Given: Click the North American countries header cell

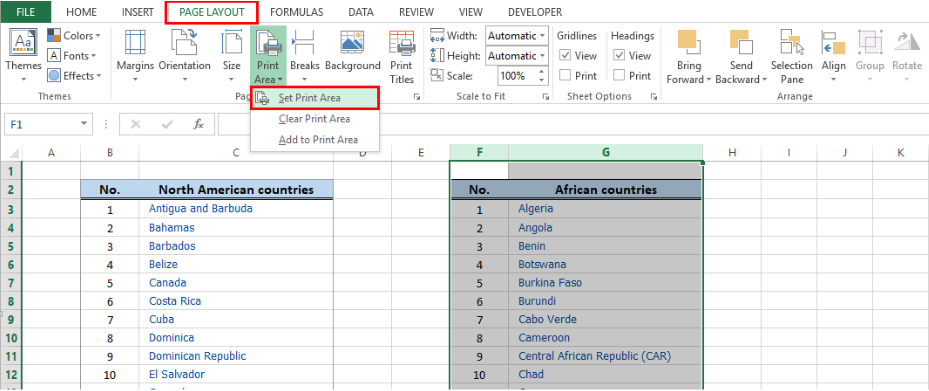Looking at the screenshot, I should point(236,190).
